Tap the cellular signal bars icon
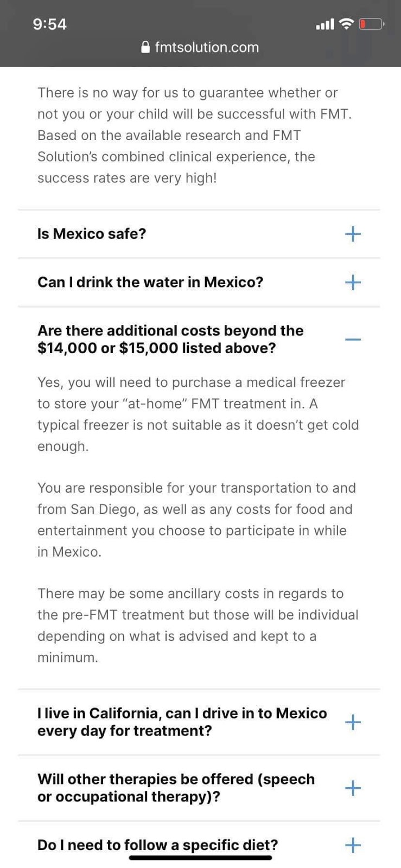 (x=325, y=24)
